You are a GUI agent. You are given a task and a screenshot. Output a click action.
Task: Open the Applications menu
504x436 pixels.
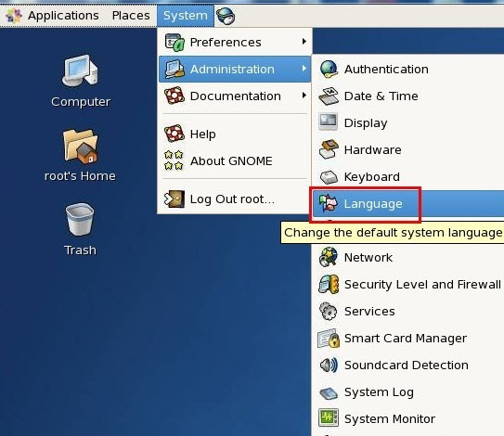pos(53,16)
